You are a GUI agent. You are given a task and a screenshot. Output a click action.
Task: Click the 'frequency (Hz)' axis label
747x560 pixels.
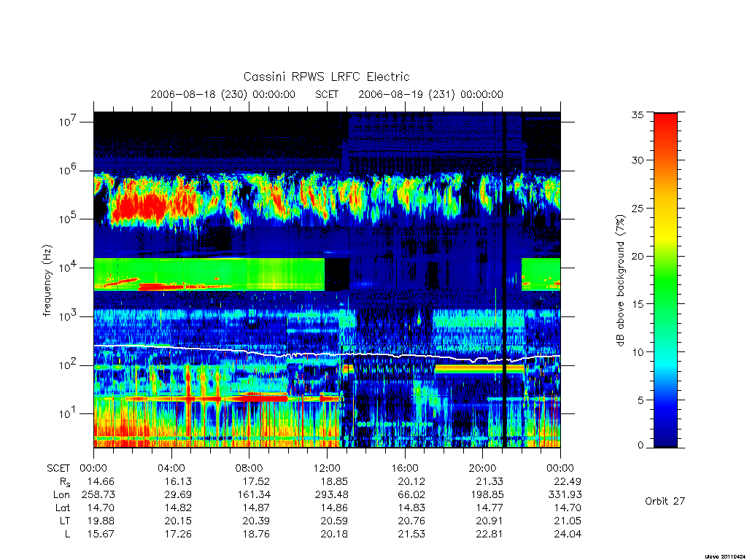47,281
